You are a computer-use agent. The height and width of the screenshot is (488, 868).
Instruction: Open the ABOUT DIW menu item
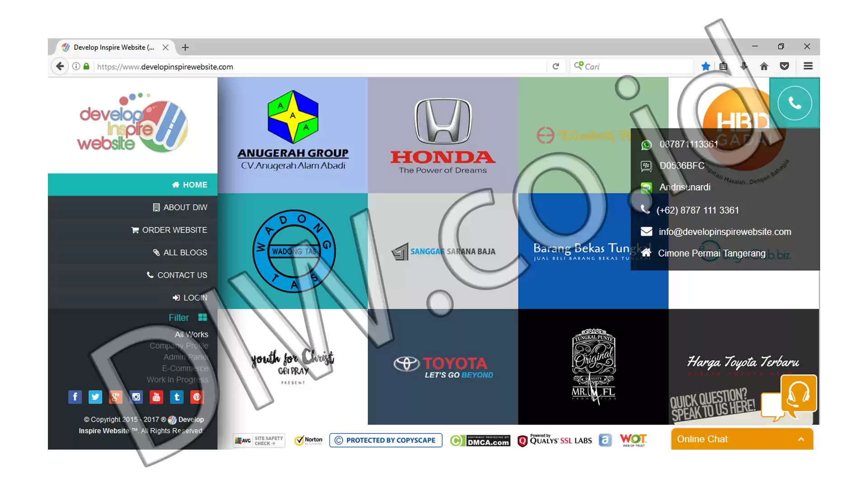pyautogui.click(x=132, y=207)
